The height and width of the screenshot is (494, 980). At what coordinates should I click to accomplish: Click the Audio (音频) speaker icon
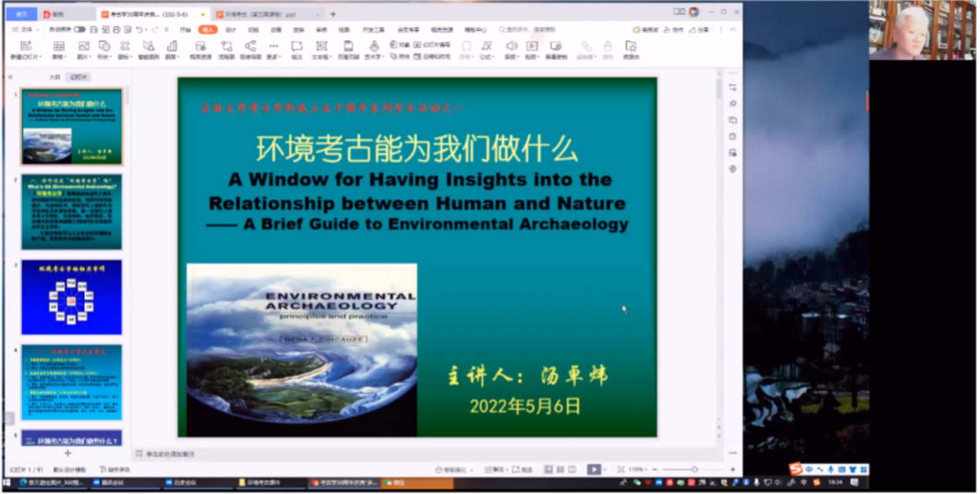(x=510, y=46)
